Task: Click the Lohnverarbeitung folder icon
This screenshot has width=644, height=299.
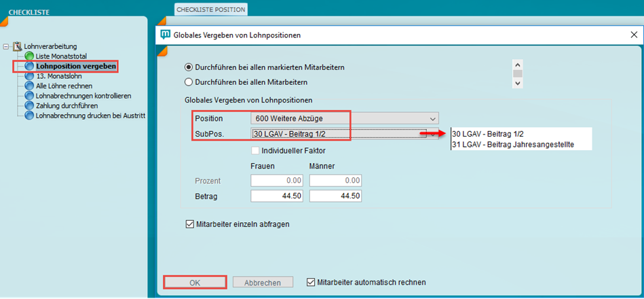Action: click(18, 47)
